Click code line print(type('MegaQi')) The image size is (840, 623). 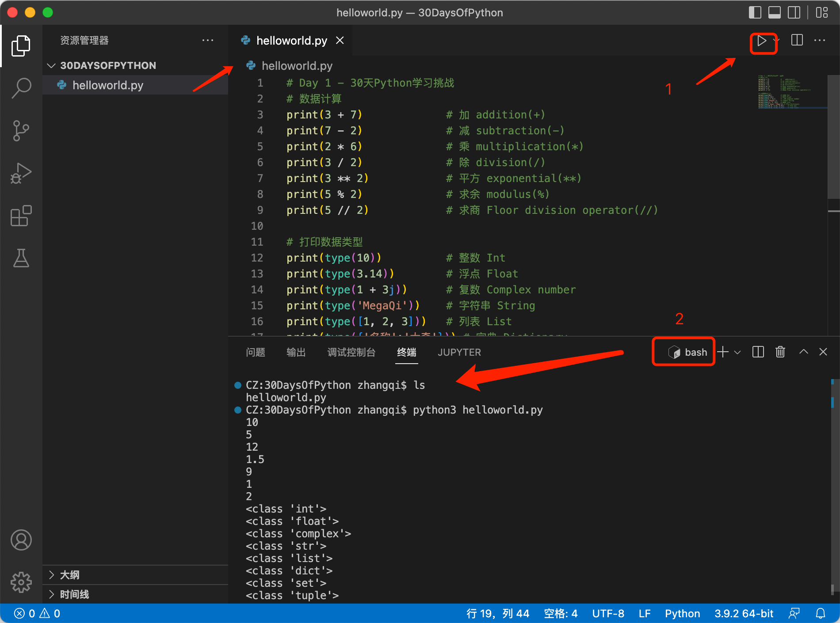tap(353, 306)
